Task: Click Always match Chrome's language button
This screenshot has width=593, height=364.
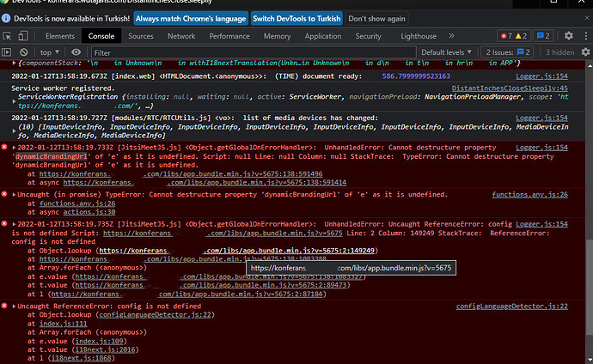Action: pyautogui.click(x=191, y=19)
